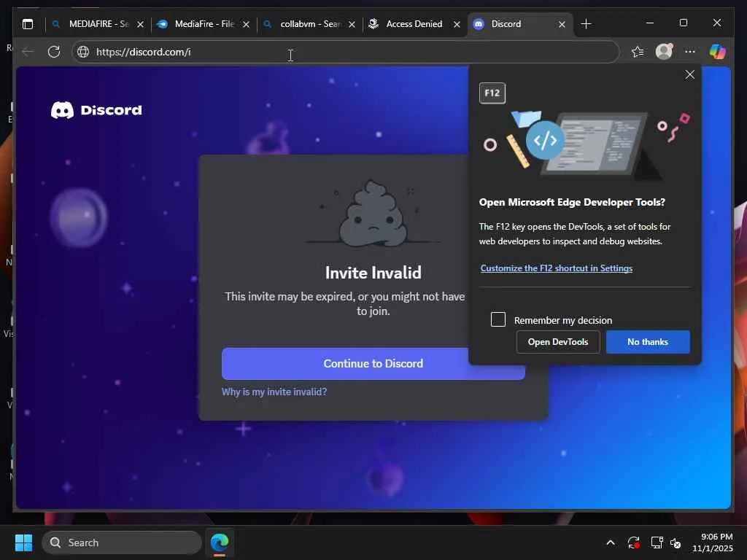The image size is (747, 560).
Task: Refresh the current page
Action: (54, 52)
